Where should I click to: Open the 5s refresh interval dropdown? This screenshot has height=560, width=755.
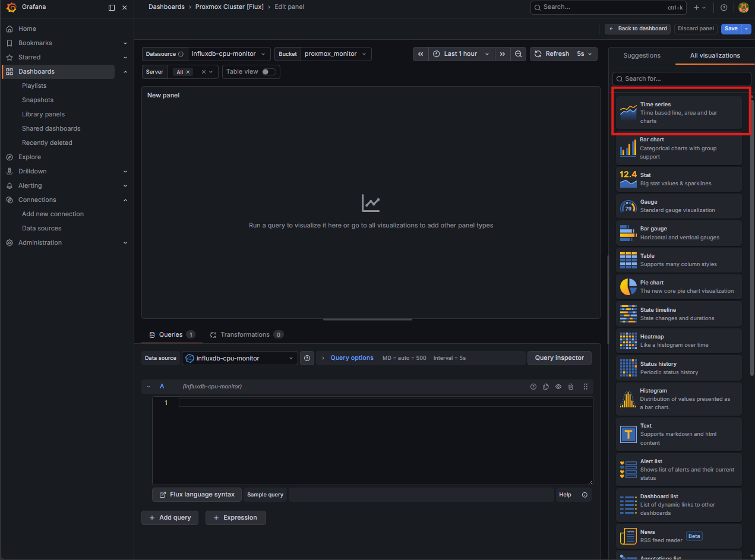pos(585,54)
